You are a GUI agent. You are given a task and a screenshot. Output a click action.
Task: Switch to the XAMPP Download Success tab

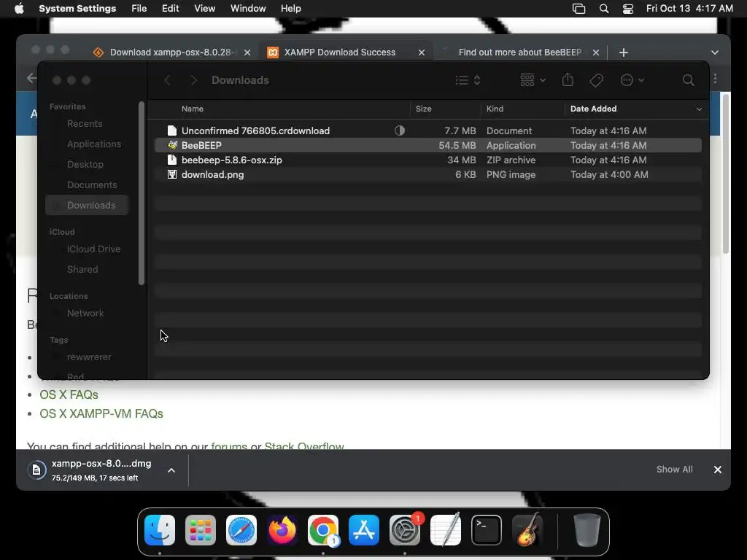(x=346, y=52)
